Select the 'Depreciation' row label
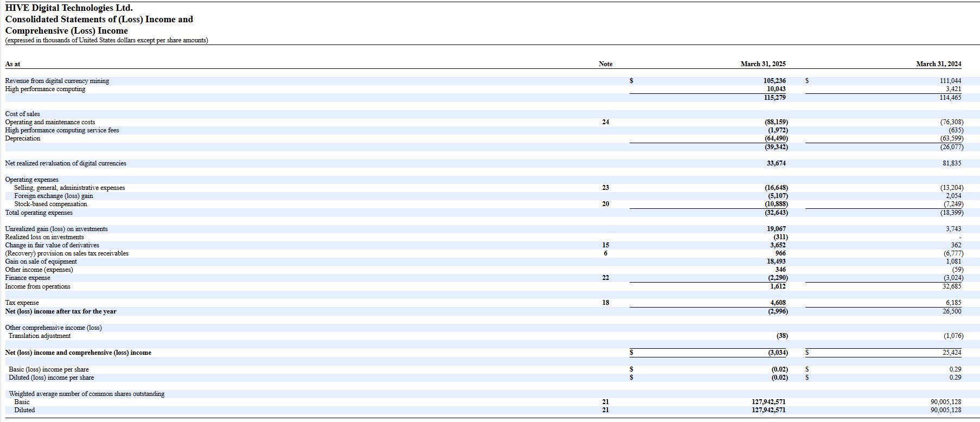Viewport: 980px width, 422px height. click(23, 138)
